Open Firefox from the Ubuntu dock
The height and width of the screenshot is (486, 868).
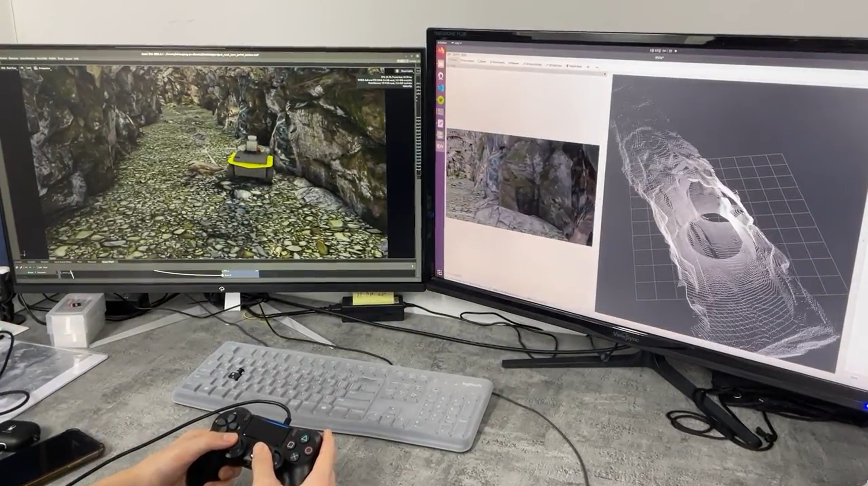click(441, 52)
